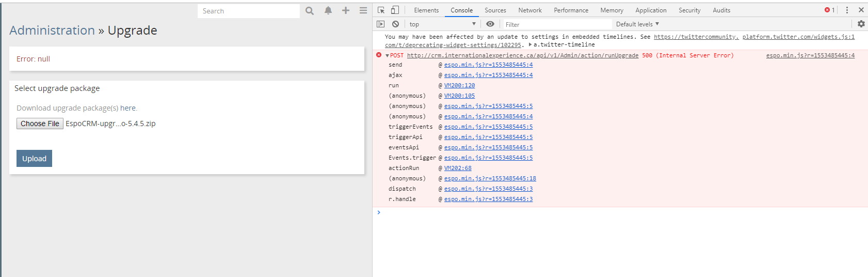Screen dimensions: 868x277
Task: Open the Memory tab
Action: click(612, 10)
